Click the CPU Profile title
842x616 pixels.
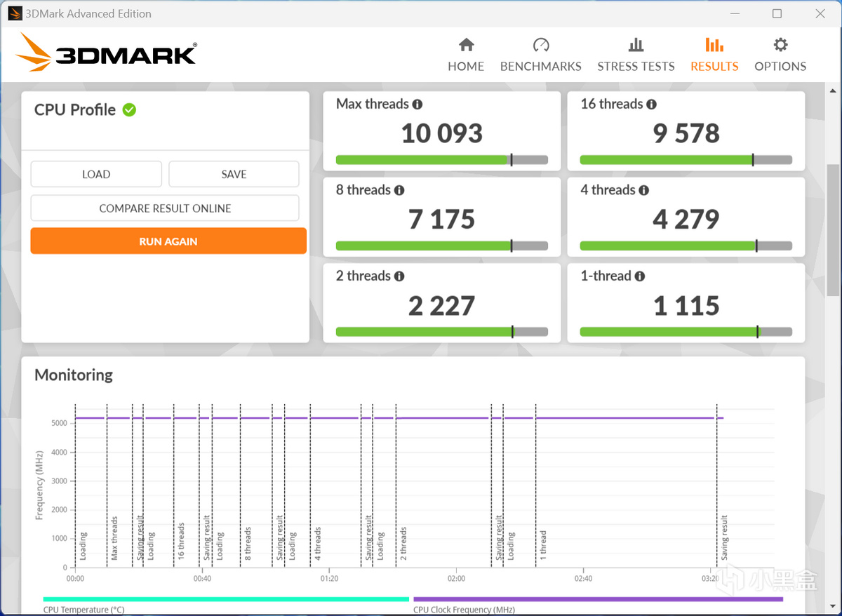point(75,109)
